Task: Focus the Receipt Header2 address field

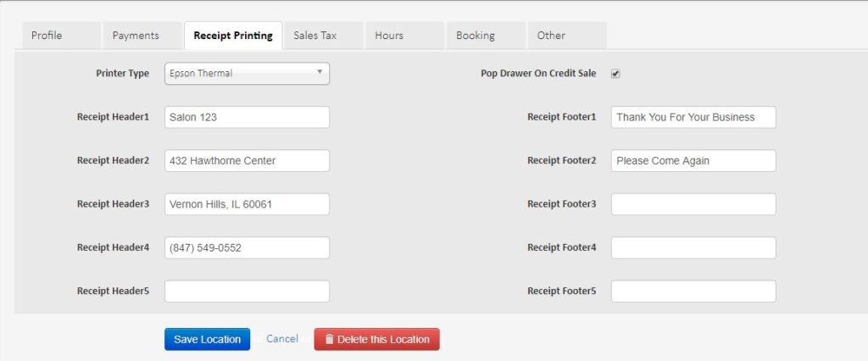Action: coord(247,161)
